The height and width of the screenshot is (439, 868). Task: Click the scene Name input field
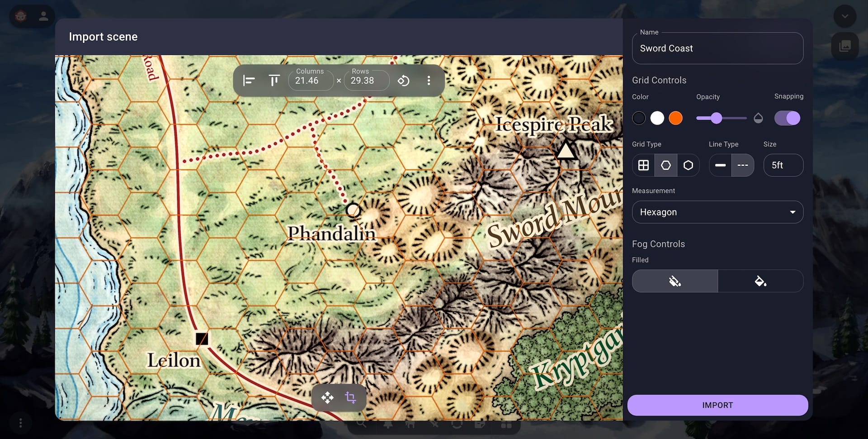tap(717, 48)
